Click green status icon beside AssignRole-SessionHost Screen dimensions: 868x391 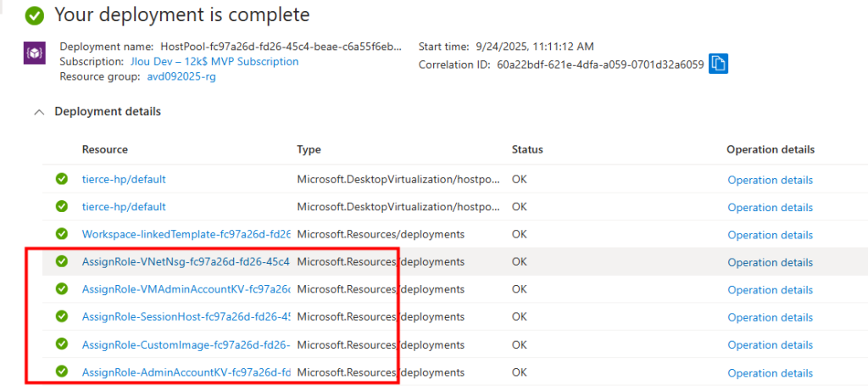[x=61, y=316]
